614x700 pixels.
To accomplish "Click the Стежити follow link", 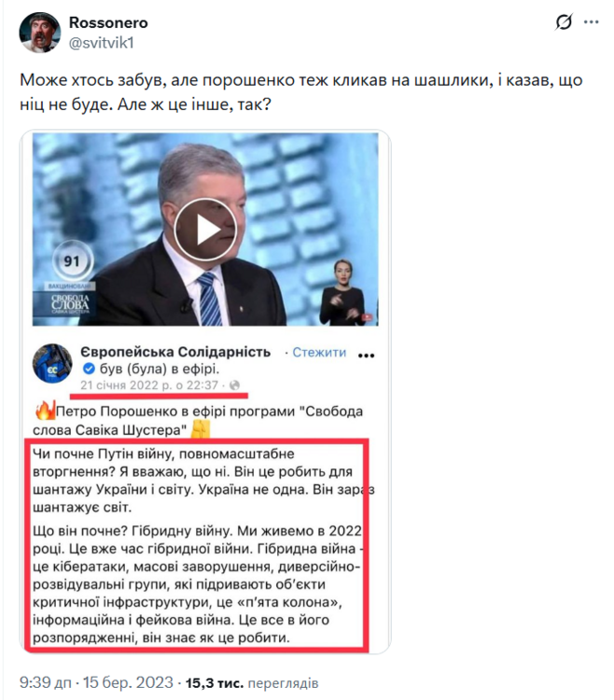I will [319, 352].
